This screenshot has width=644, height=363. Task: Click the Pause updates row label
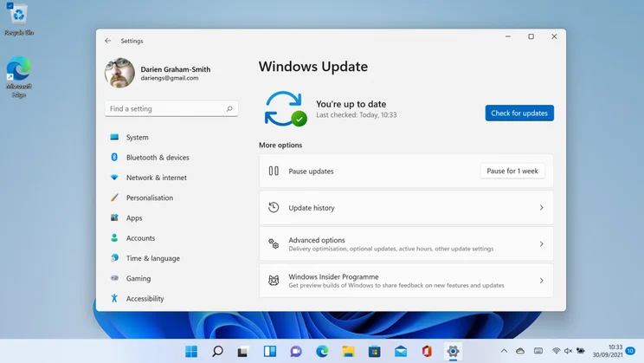(311, 171)
